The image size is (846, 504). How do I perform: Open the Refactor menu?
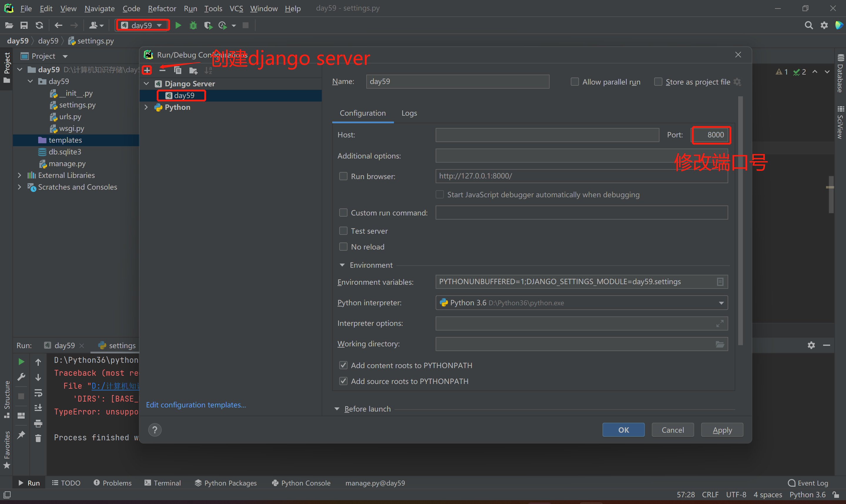[162, 9]
